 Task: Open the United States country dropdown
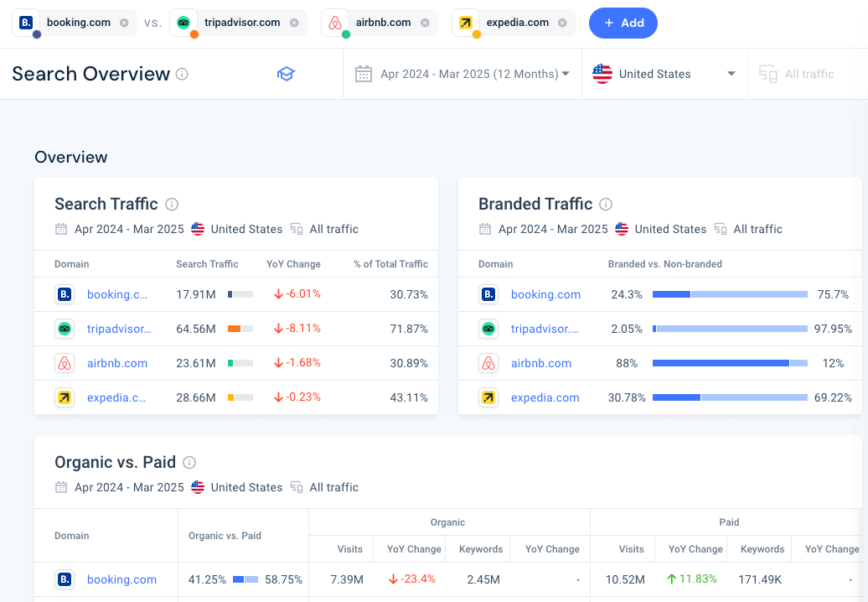(x=664, y=74)
